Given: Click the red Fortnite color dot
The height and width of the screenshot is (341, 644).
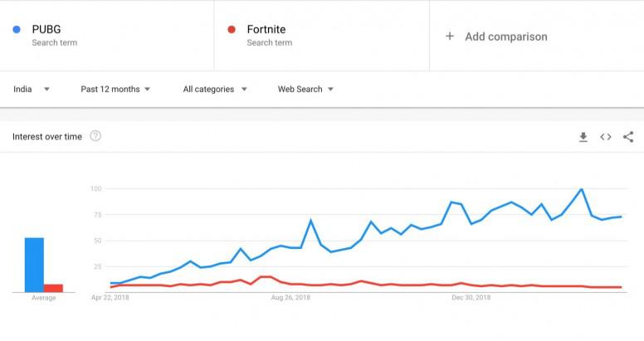Looking at the screenshot, I should 232,29.
